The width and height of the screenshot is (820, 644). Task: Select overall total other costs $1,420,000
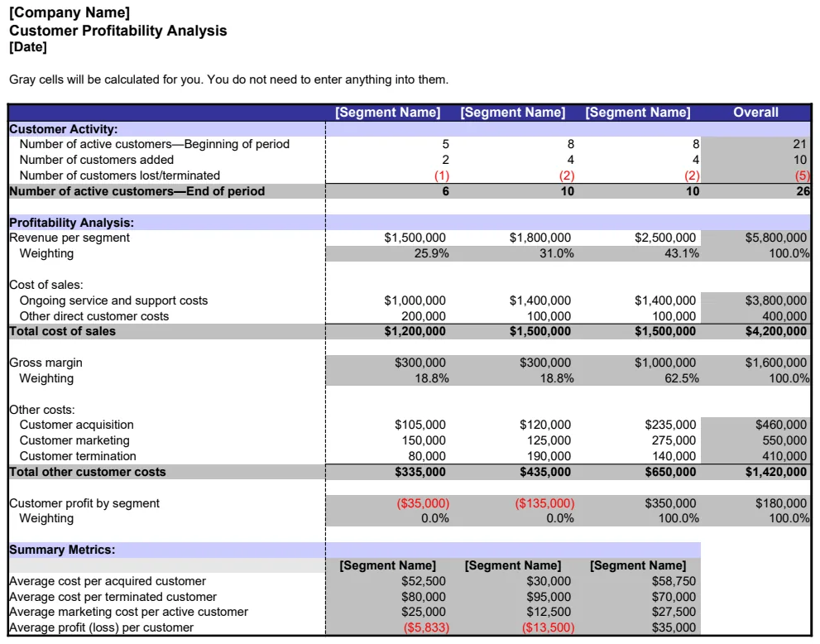(x=776, y=473)
